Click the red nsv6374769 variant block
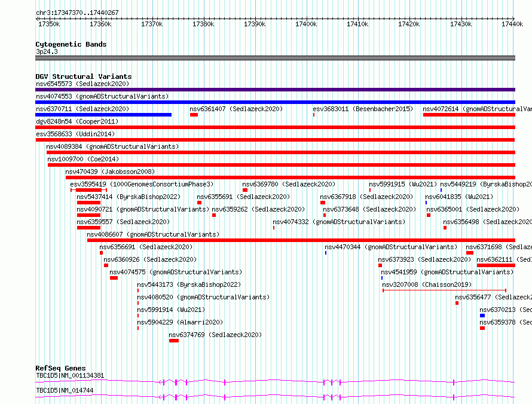The image size is (532, 404). [x=174, y=341]
